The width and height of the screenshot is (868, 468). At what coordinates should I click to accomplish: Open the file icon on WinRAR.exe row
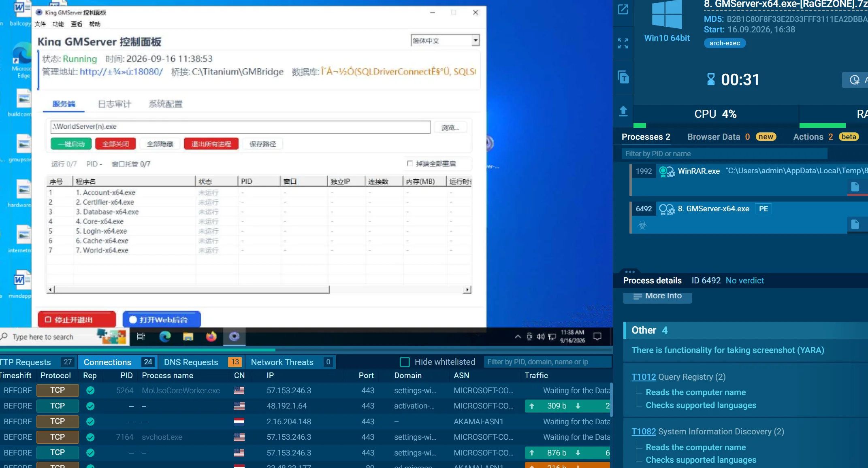(x=855, y=187)
